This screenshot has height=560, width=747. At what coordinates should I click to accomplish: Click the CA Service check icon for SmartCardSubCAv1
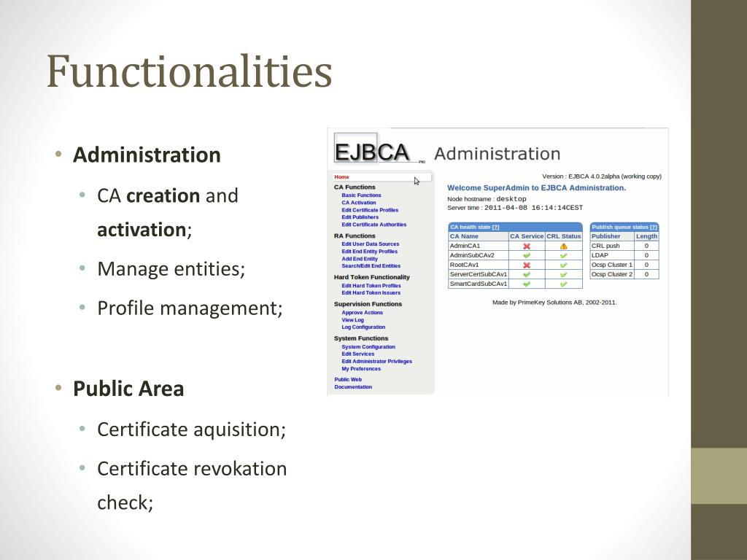(527, 284)
